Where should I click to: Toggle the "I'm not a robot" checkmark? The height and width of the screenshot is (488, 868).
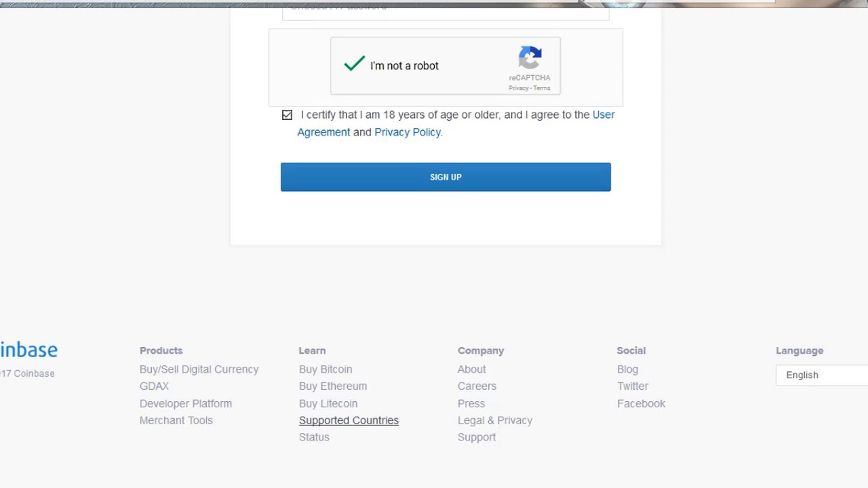[x=354, y=64]
